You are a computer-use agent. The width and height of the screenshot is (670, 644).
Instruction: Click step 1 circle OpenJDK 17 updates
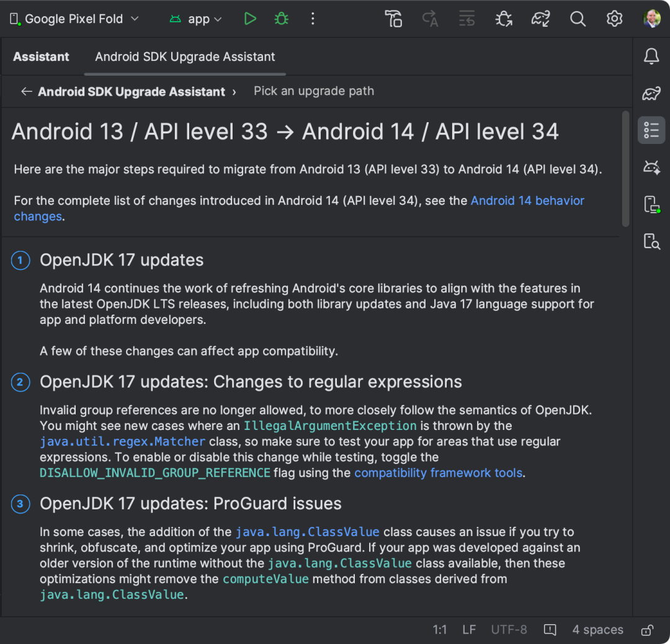pos(20,261)
